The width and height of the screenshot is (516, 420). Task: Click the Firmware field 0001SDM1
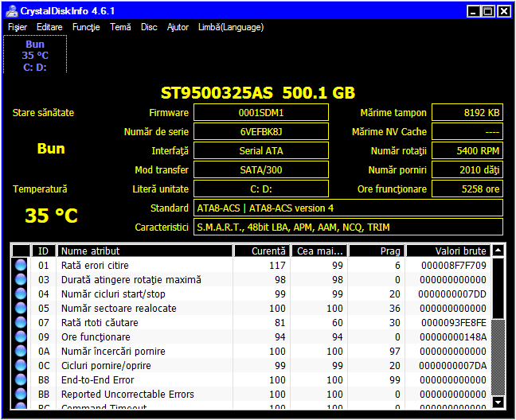click(261, 113)
